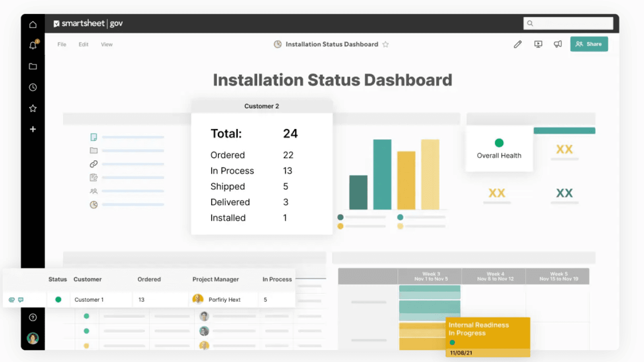Click the Porfiriy Hext avatar

click(198, 299)
